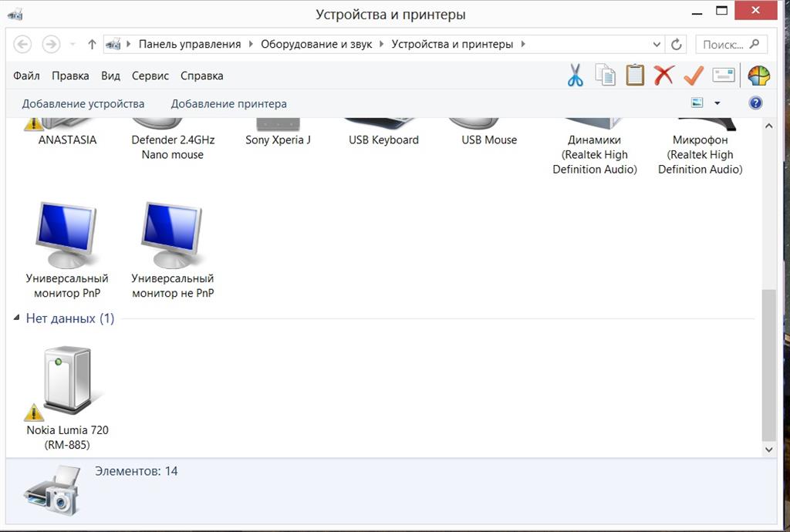Image resolution: width=790 pixels, height=532 pixels.
Task: Refresh the Devices and Printers view
Action: click(x=676, y=44)
